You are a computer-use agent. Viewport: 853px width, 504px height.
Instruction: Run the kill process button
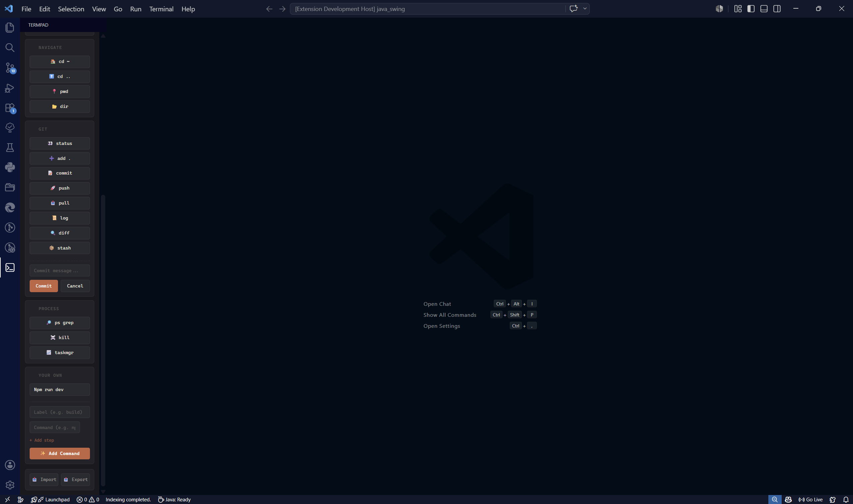click(60, 337)
